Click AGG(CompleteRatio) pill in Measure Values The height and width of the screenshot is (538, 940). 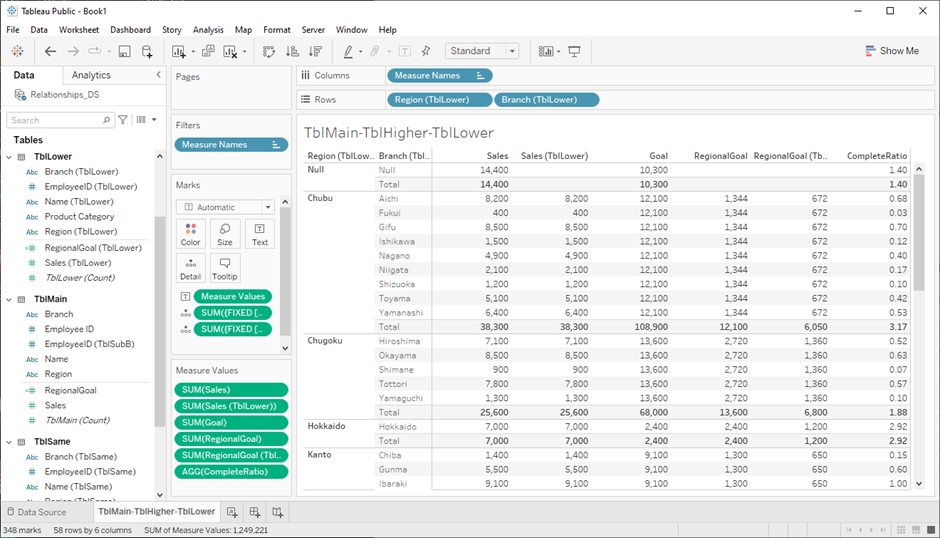click(x=231, y=471)
